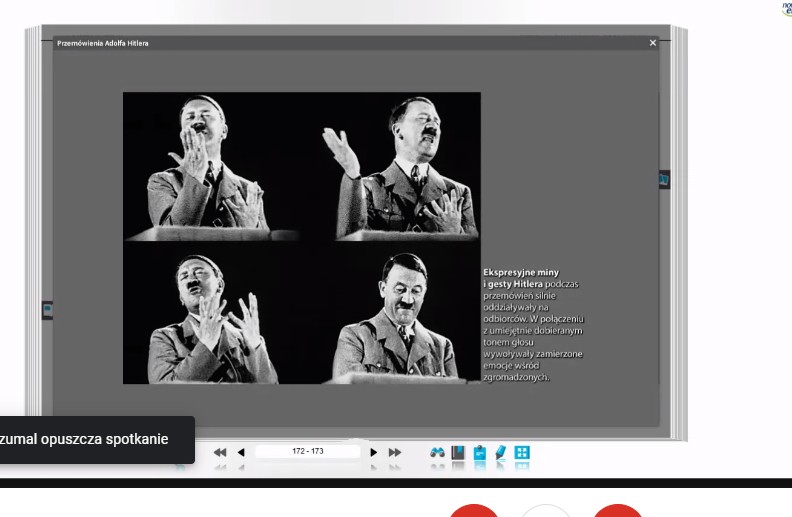The height and width of the screenshot is (517, 792).
Task: Open search with binoculars icon
Action: [x=437, y=452]
